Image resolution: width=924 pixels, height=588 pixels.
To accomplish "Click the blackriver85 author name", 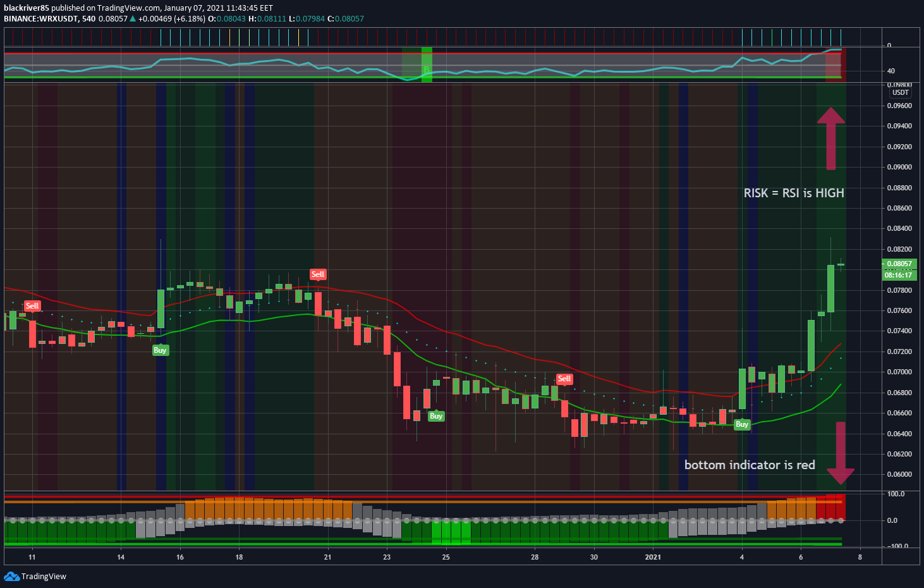I will click(27, 8).
